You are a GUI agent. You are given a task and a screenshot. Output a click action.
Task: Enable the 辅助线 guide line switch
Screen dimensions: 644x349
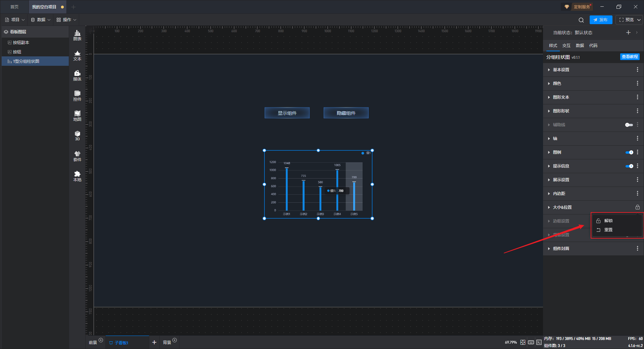click(629, 125)
